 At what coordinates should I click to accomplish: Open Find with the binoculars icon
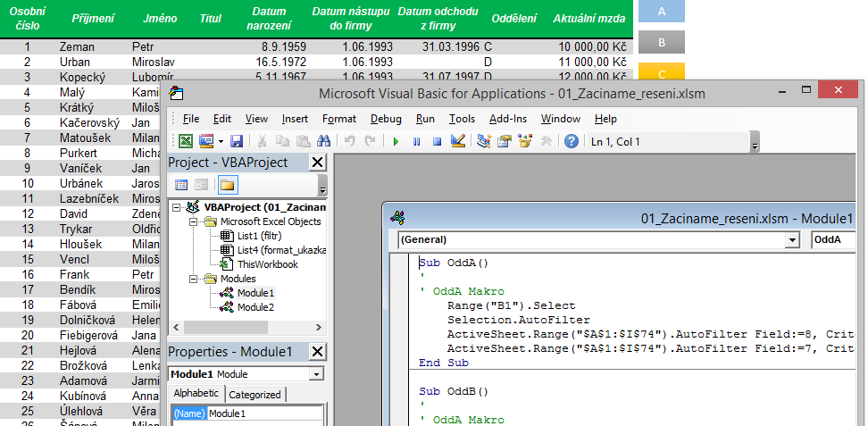tap(323, 141)
